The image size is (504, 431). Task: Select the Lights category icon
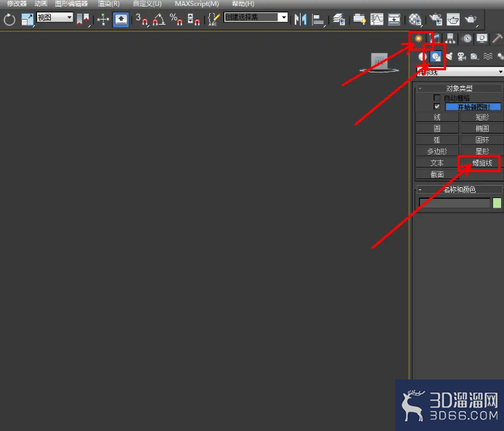[x=449, y=57]
